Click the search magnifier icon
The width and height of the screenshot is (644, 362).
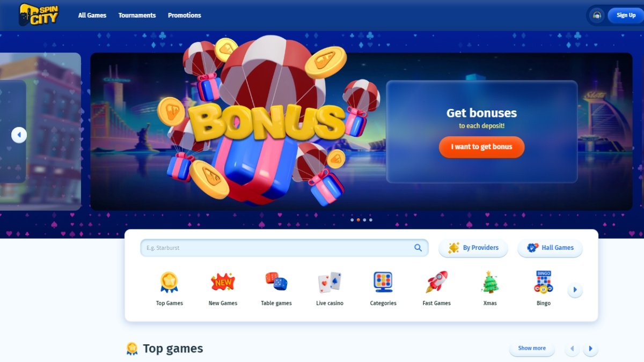[418, 248]
